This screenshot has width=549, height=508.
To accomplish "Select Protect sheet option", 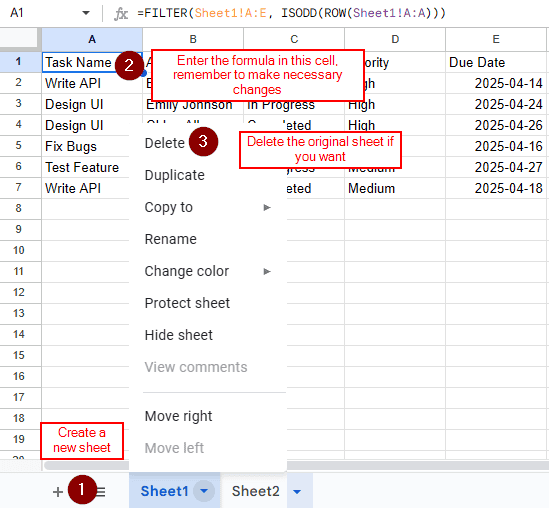I will click(x=208, y=303).
